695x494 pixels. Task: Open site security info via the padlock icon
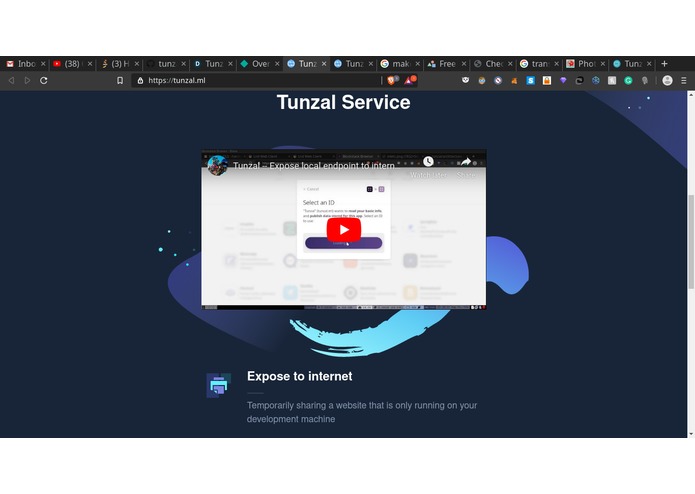[x=140, y=80]
